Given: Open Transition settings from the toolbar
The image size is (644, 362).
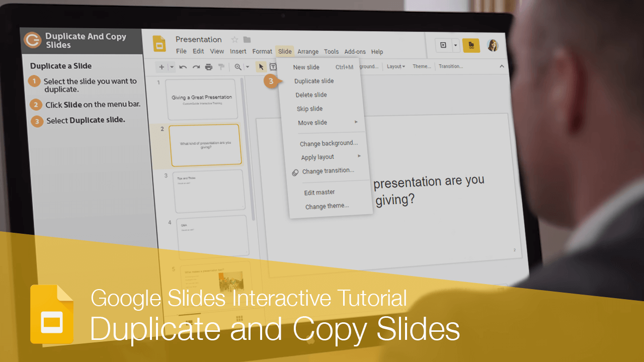Looking at the screenshot, I should click(x=451, y=66).
